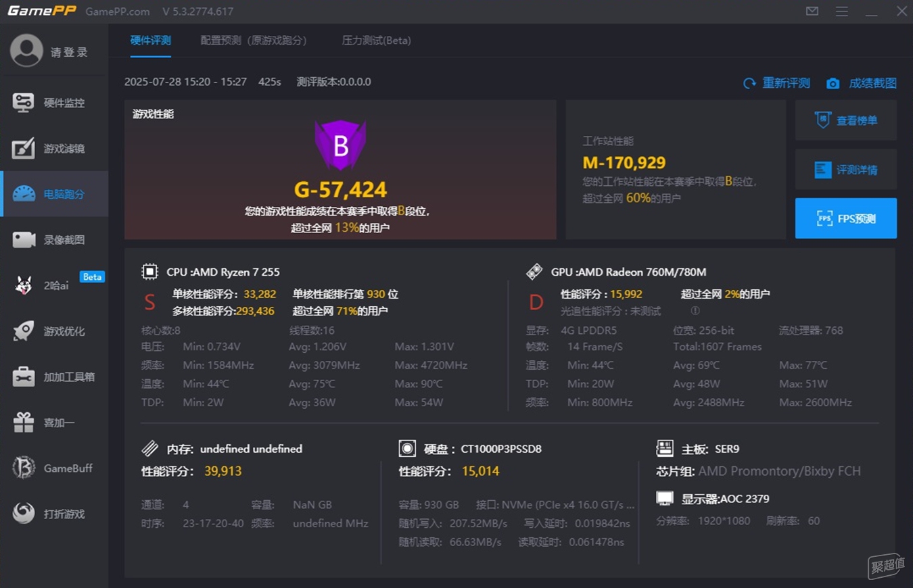Click the test date 2025-07-28 15:20 - 15:27
This screenshot has height=588, width=913.
click(x=185, y=82)
